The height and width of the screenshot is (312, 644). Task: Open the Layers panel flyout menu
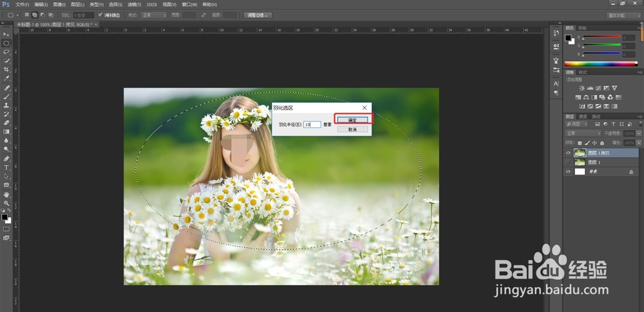click(640, 116)
